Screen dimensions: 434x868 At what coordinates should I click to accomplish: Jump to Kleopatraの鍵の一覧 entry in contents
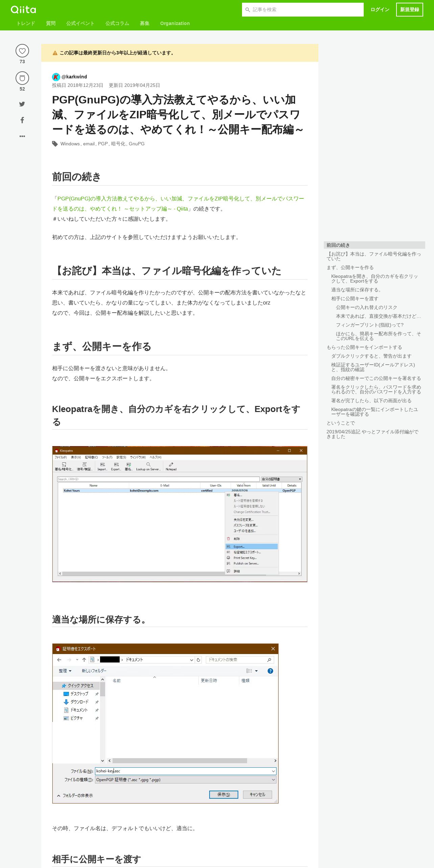coord(375,412)
